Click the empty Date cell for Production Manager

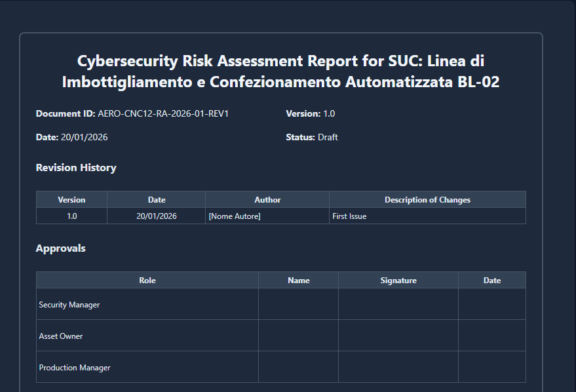click(491, 367)
